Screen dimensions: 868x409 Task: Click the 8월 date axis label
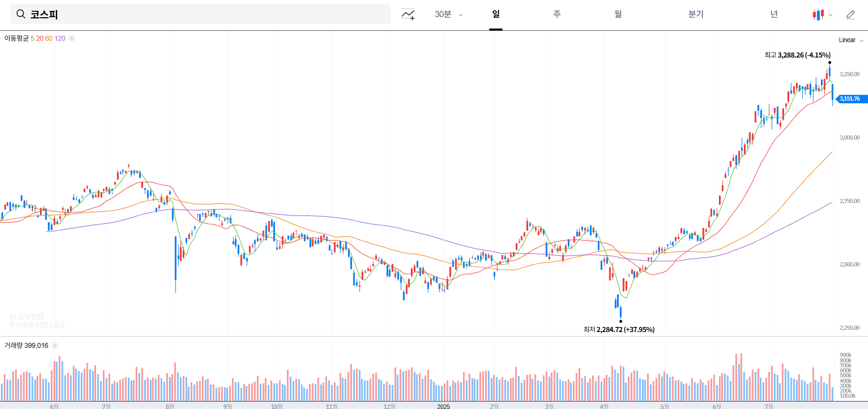pos(170,406)
